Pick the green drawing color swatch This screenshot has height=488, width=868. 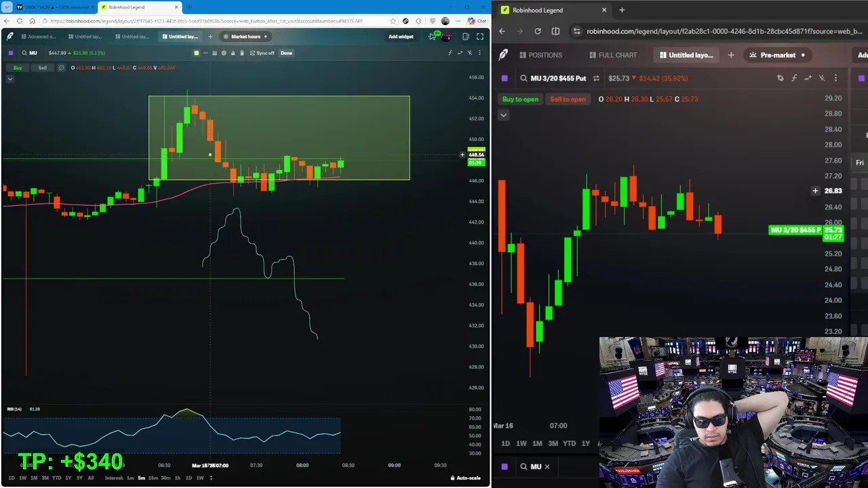pos(197,53)
